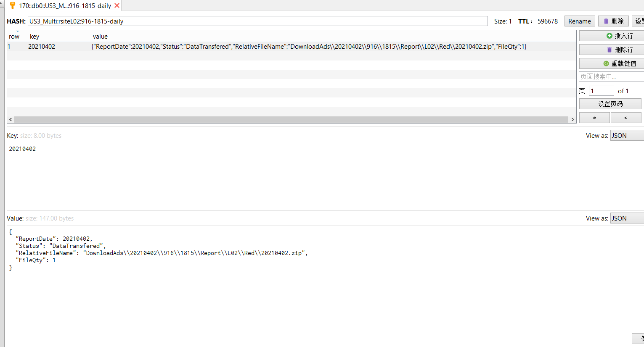644x347 pixels.
Task: Select the 916-1815-daily tab
Action: pos(63,6)
